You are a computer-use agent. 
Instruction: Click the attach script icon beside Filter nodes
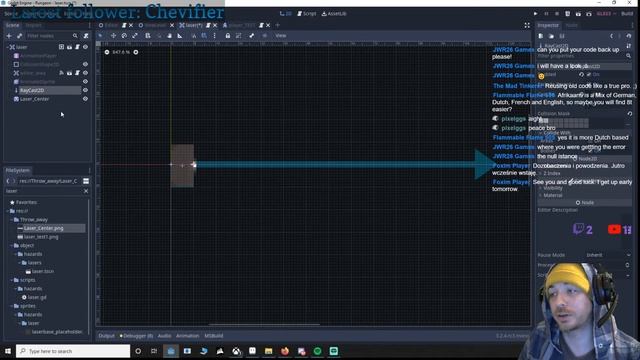[x=86, y=36]
